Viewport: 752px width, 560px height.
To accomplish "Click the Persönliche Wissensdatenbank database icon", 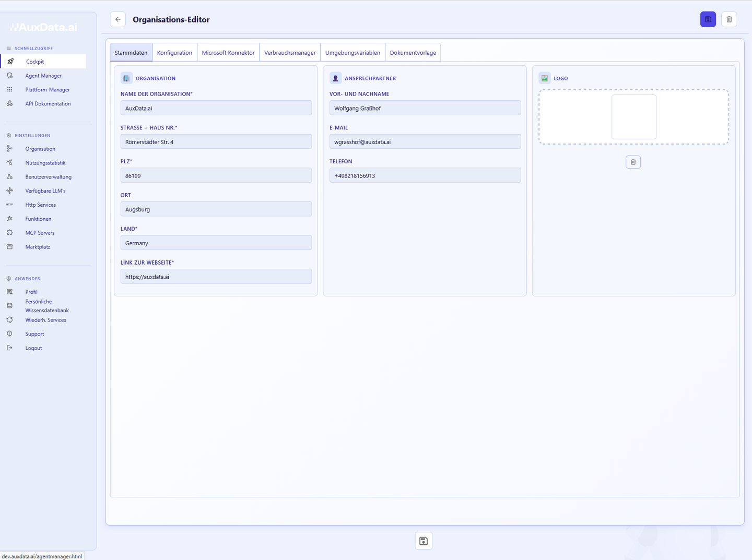I will pyautogui.click(x=10, y=306).
